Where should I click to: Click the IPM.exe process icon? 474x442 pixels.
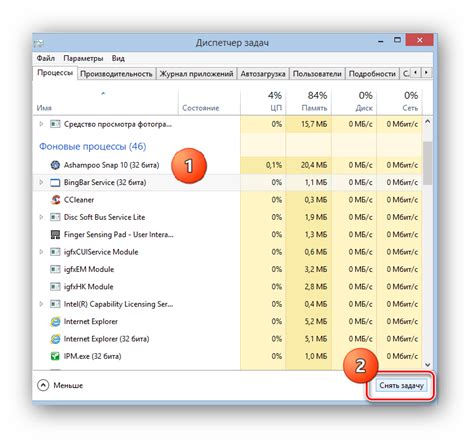tap(55, 356)
